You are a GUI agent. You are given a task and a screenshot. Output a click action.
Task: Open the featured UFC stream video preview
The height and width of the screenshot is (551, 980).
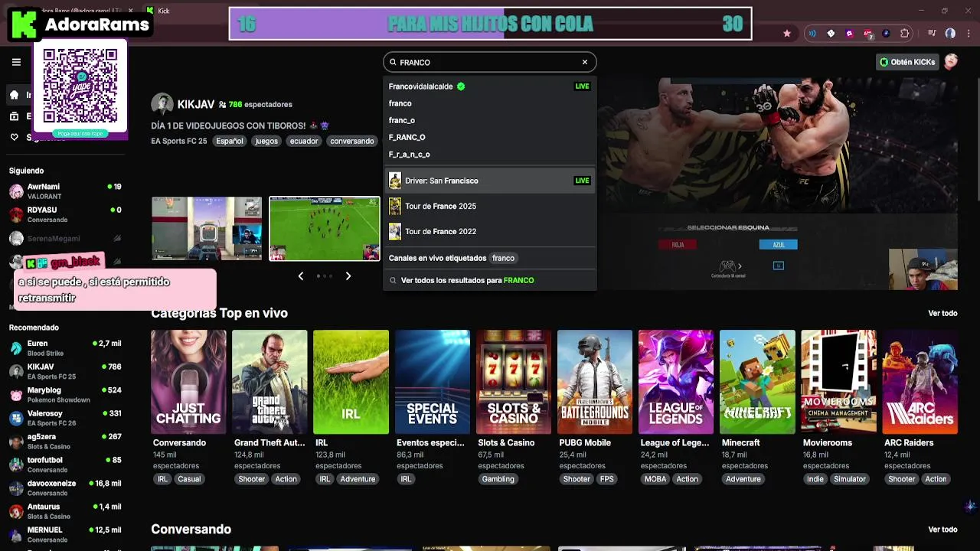point(777,184)
